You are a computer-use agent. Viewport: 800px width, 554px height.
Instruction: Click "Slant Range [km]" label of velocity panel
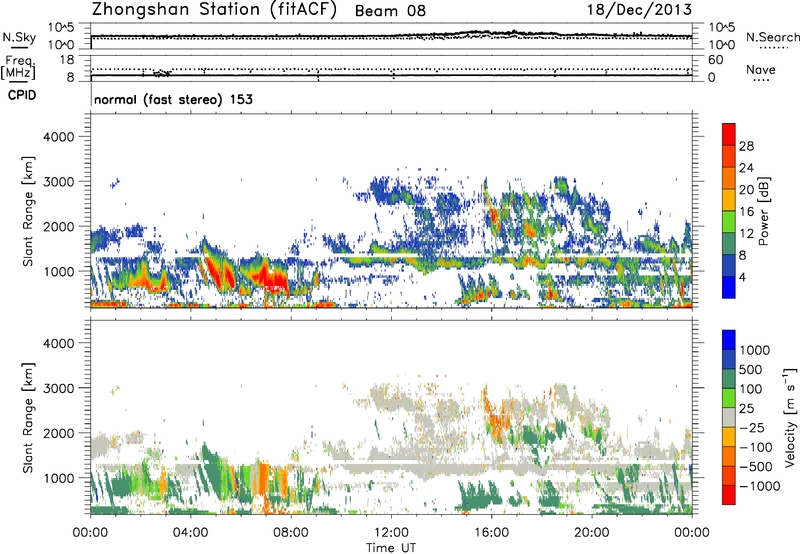pyautogui.click(x=28, y=417)
